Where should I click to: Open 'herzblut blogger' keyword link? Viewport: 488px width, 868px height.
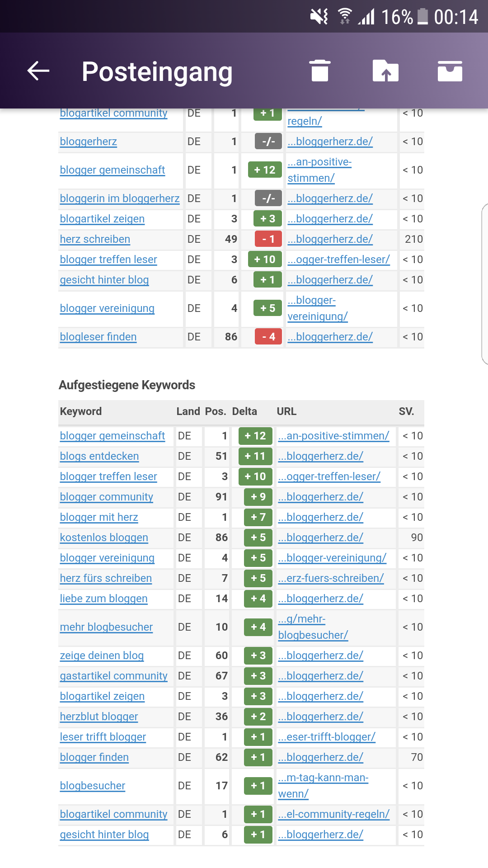[99, 717]
